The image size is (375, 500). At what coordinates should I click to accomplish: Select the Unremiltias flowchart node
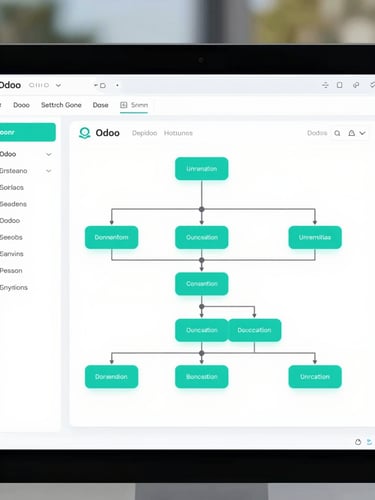coord(315,237)
